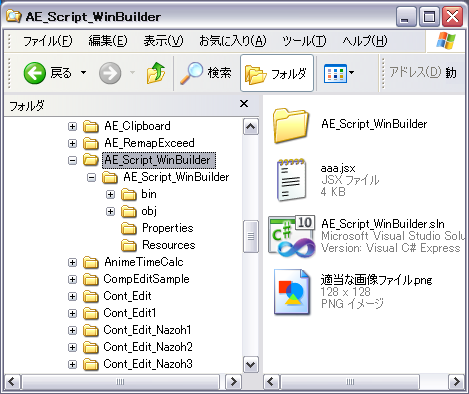Select Cont_Edit1 folder label in tree
Screen dimensions: 469x394
pyautogui.click(x=130, y=313)
